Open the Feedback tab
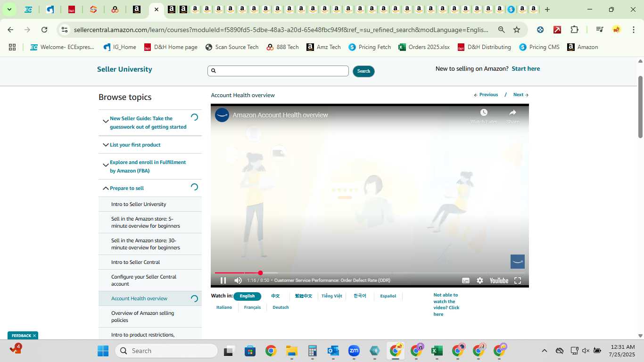This screenshot has width=644, height=362. 21,336
